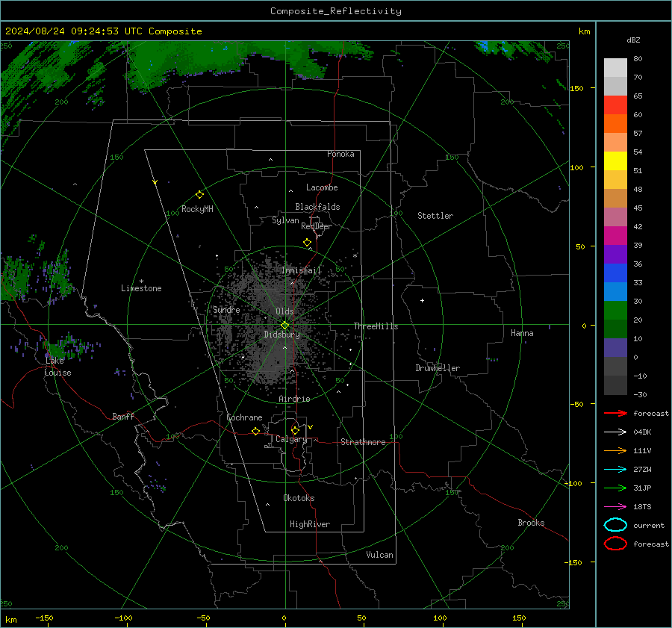The image size is (672, 628).
Task: Click the yellow diamond marker near RockyMH
Action: tap(199, 195)
